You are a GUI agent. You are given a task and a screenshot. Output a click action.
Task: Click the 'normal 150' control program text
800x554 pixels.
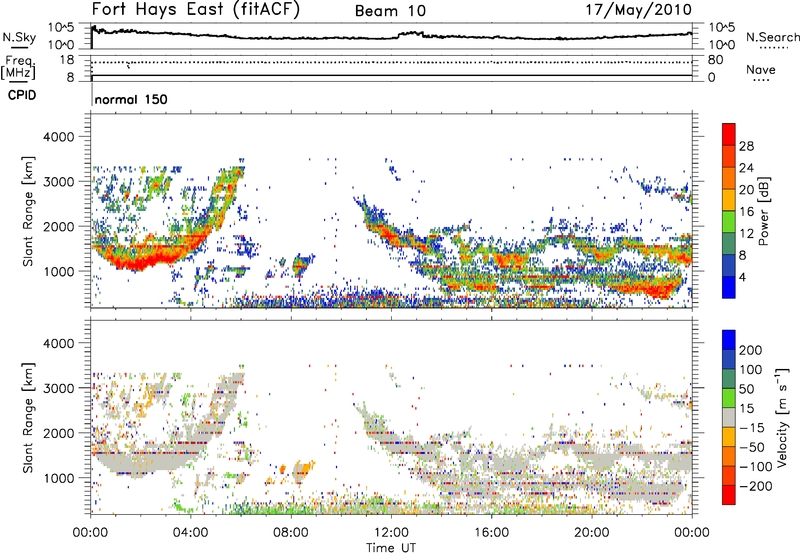(131, 99)
